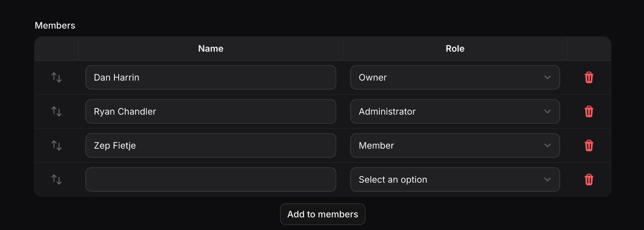Click reorder arrows for Dan Harrin row

coord(57,78)
